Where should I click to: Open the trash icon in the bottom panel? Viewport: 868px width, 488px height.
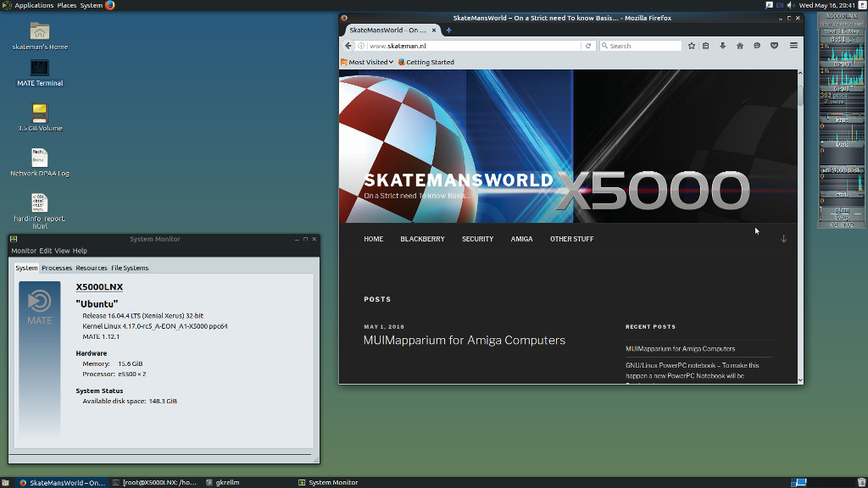(862, 482)
